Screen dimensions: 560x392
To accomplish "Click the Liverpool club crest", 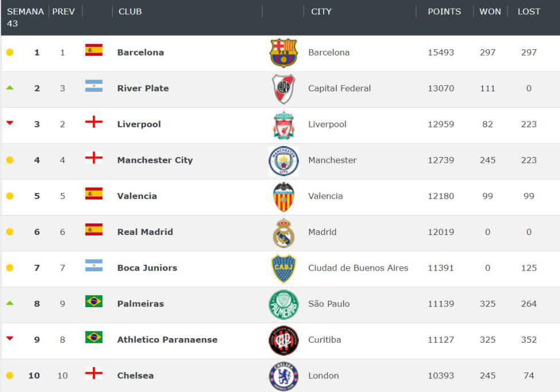I will [283, 125].
